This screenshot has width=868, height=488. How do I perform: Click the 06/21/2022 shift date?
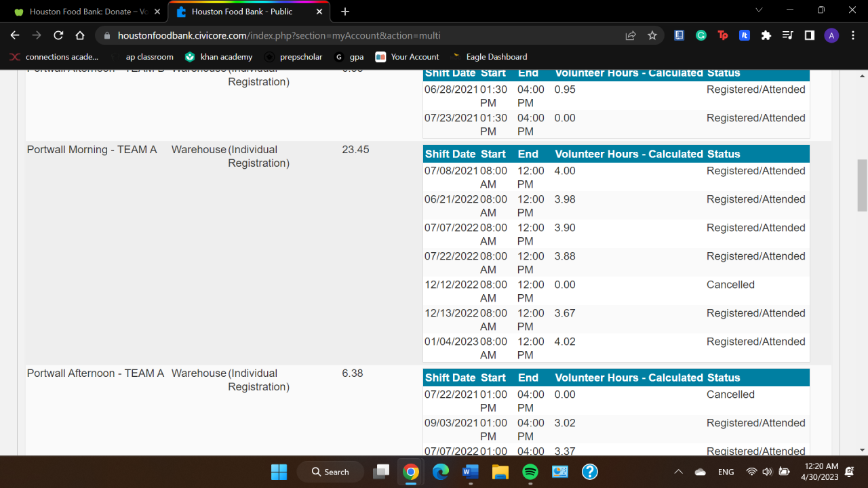coord(452,199)
